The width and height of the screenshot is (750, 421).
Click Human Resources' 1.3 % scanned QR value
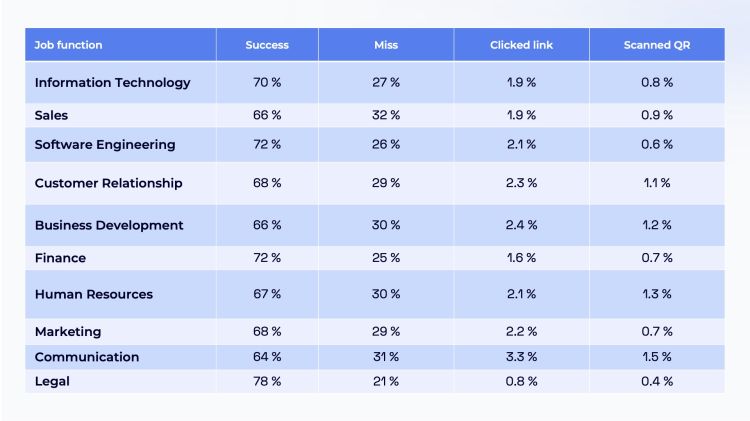tap(657, 294)
